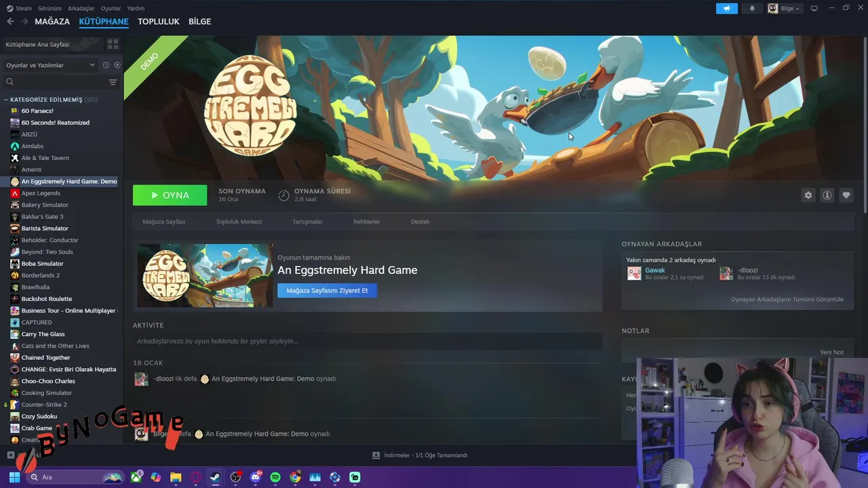Open the MAĞAZA tab
The height and width of the screenshot is (488, 868).
52,22
